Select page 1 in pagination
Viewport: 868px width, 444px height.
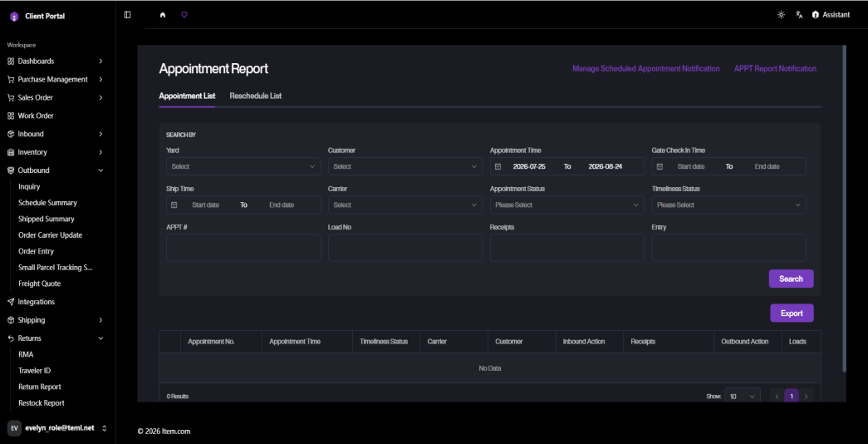pos(792,397)
